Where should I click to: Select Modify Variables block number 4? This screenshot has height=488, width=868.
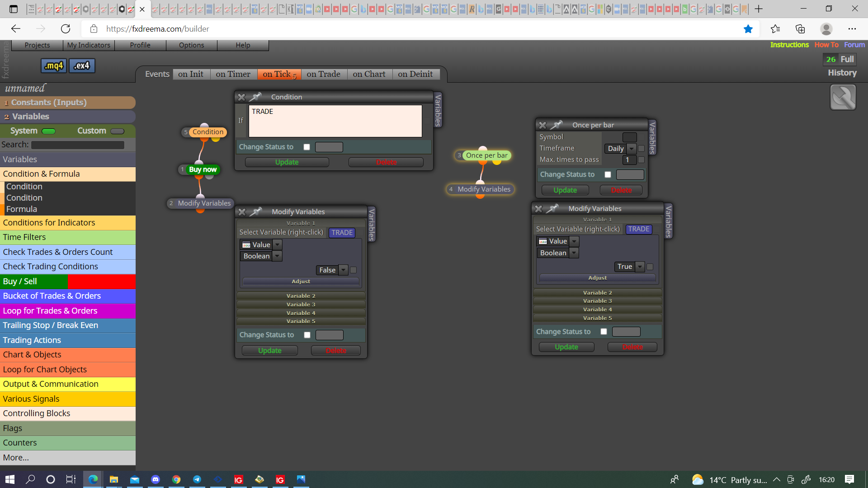coord(480,189)
